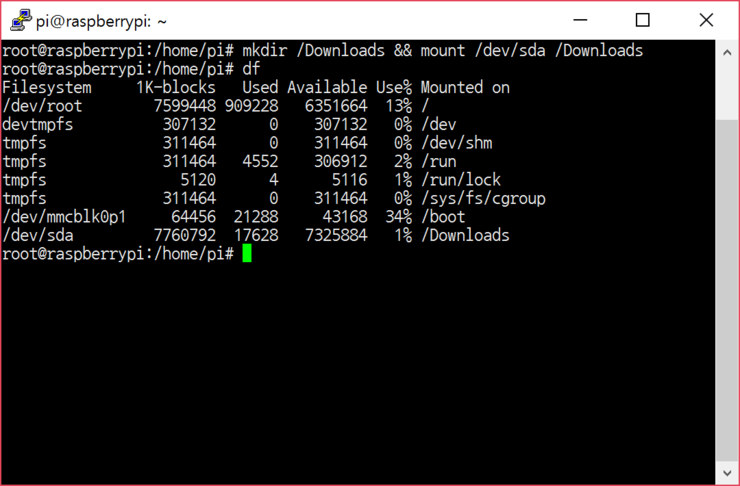Click the '21288' used value

pos(256,217)
